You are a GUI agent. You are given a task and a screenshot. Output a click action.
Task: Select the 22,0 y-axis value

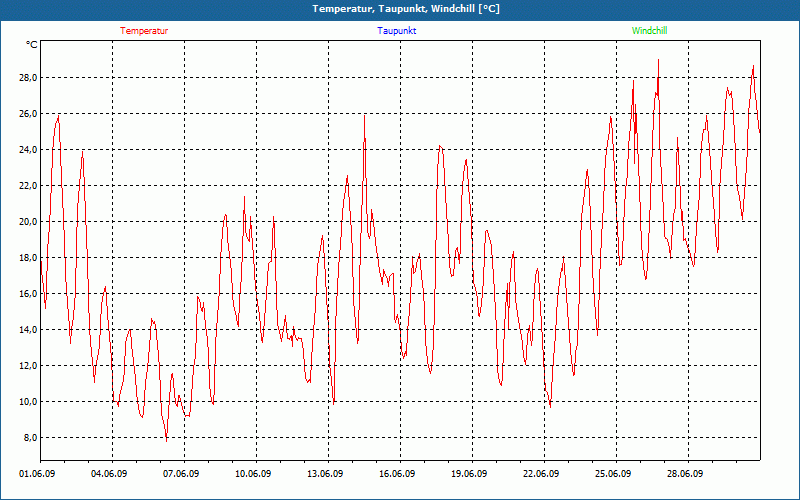tap(28, 185)
